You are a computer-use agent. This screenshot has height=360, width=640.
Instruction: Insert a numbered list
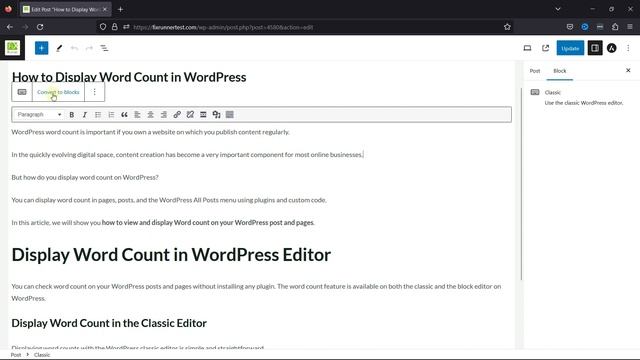(x=111, y=115)
